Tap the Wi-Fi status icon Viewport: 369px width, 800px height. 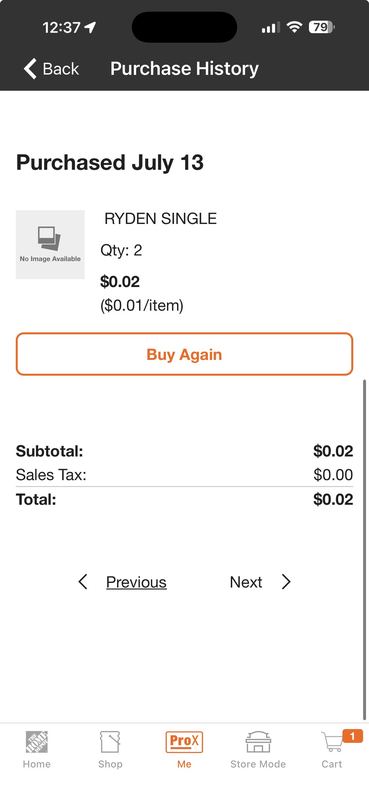[x=294, y=27]
